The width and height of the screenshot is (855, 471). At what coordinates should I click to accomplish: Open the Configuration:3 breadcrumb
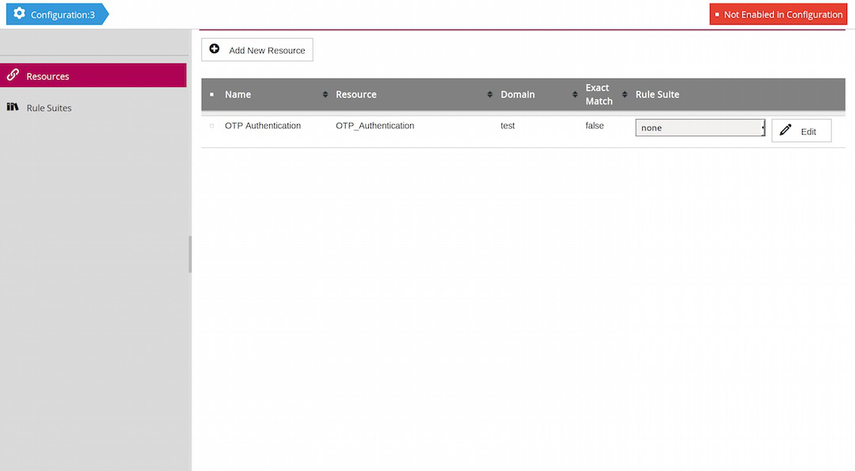coord(57,14)
